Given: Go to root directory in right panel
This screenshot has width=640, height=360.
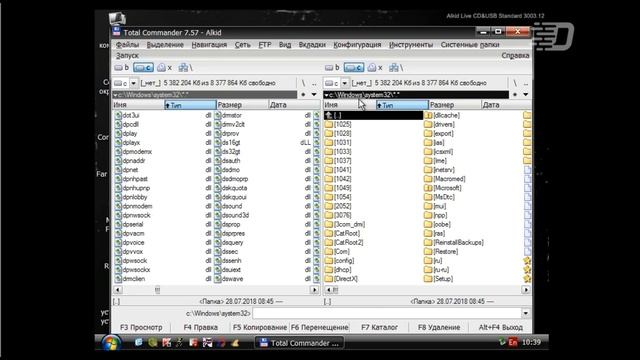Looking at the screenshot, I should tap(515, 83).
